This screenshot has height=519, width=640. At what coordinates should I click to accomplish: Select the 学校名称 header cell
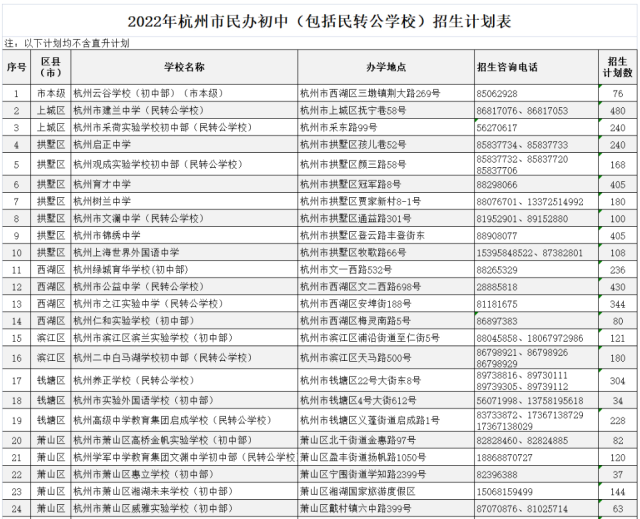(x=184, y=67)
